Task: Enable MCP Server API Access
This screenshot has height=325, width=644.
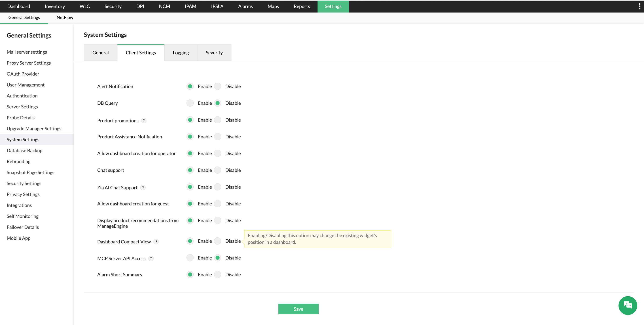Action: pyautogui.click(x=190, y=257)
